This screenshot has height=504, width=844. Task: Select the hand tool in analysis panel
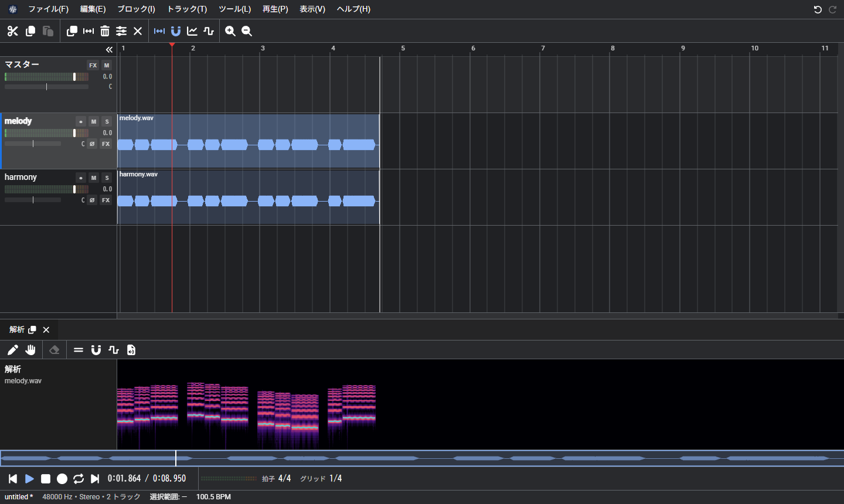pyautogui.click(x=30, y=350)
